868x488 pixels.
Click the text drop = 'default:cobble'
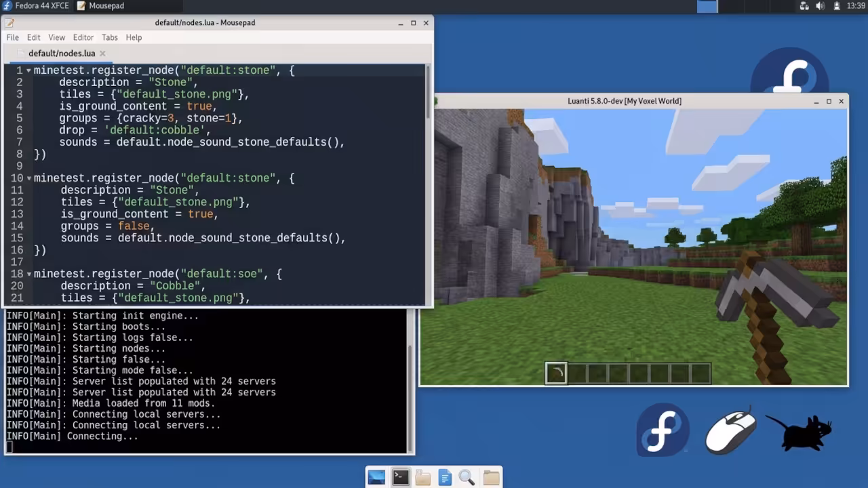(135, 130)
